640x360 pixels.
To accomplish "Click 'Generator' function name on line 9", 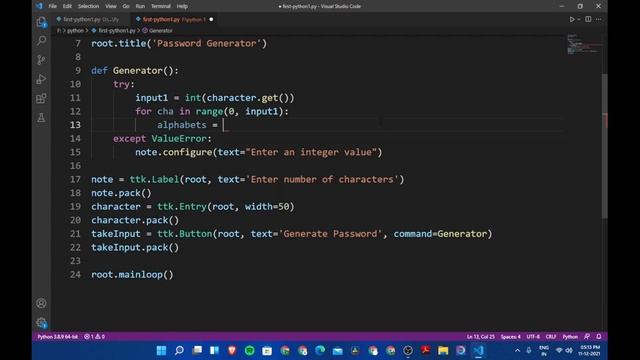I will point(138,71).
